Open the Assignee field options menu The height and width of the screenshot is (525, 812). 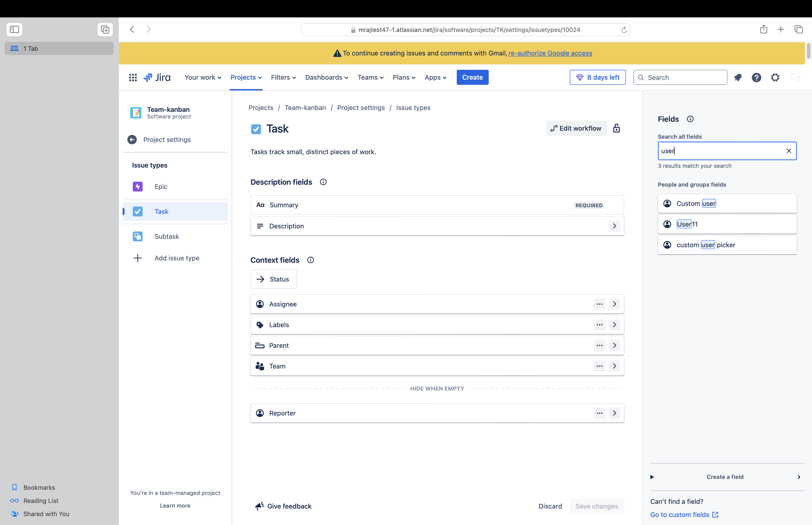(599, 304)
